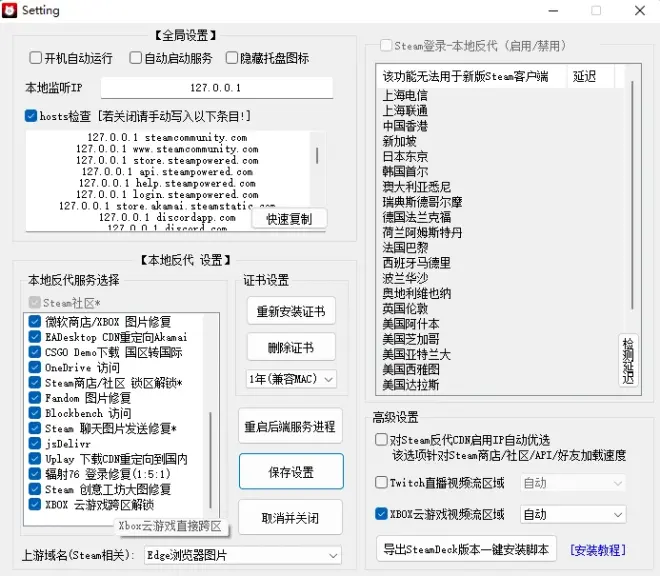The height and width of the screenshot is (576, 660).
Task: Click 保存设置 button
Action: click(x=291, y=472)
